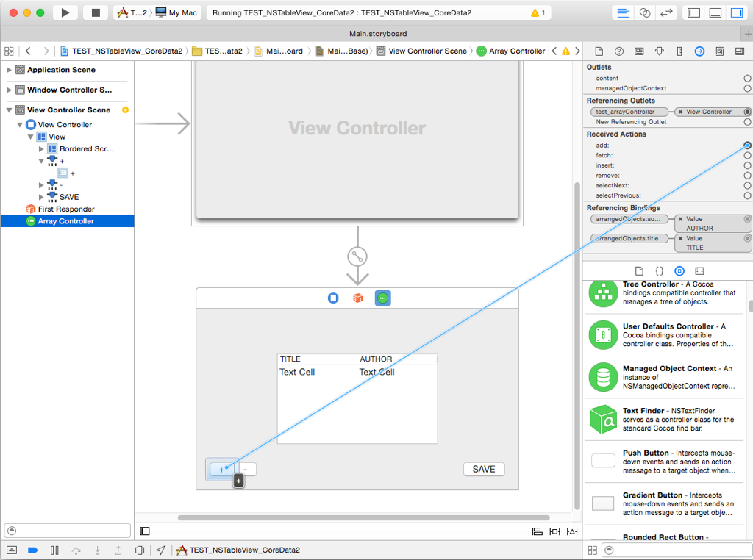Toggle the Navigator pane
The width and height of the screenshot is (753, 560).
pos(694,13)
